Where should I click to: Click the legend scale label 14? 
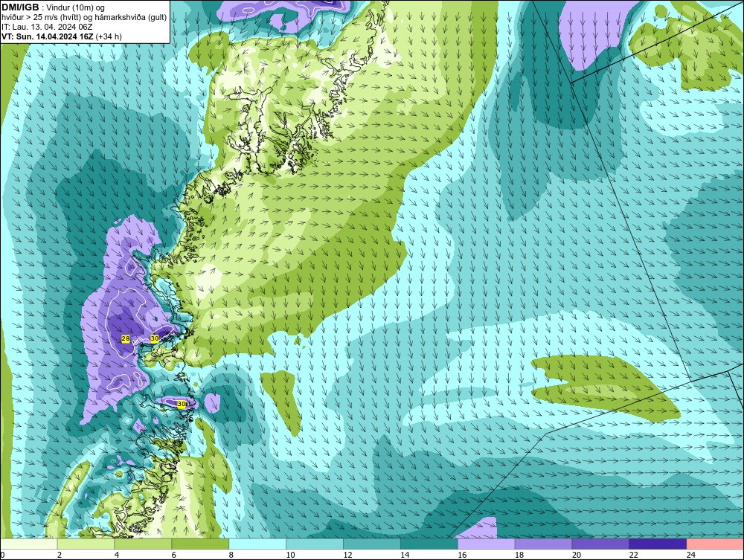pos(405,556)
